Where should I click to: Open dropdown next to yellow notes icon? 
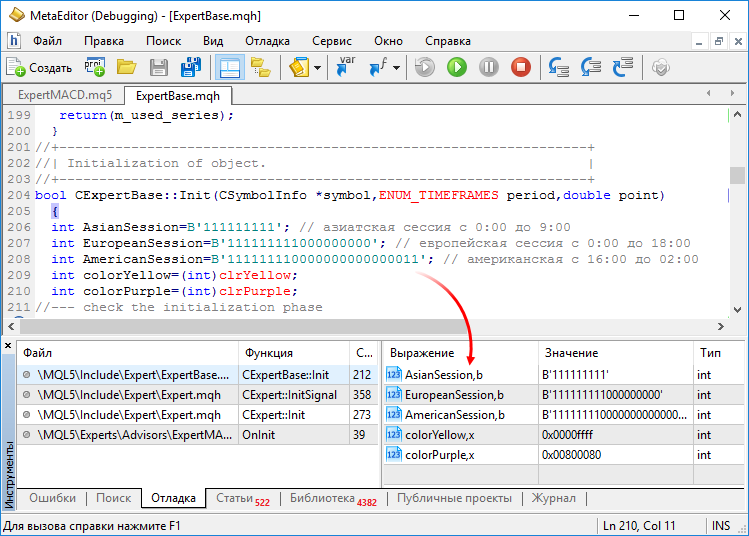coord(317,68)
